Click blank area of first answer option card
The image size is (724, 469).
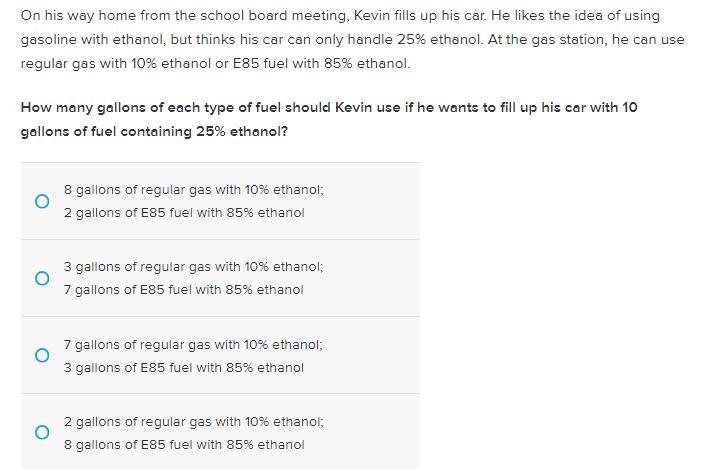click(369, 201)
